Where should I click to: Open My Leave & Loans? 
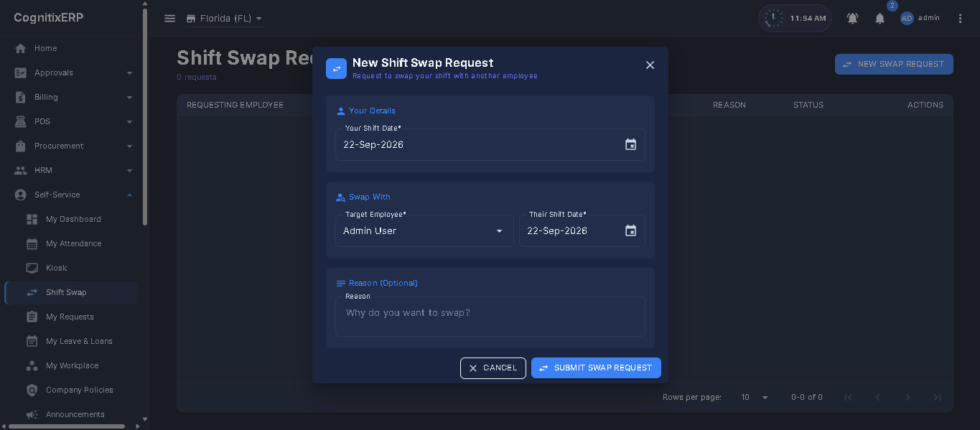71,341
